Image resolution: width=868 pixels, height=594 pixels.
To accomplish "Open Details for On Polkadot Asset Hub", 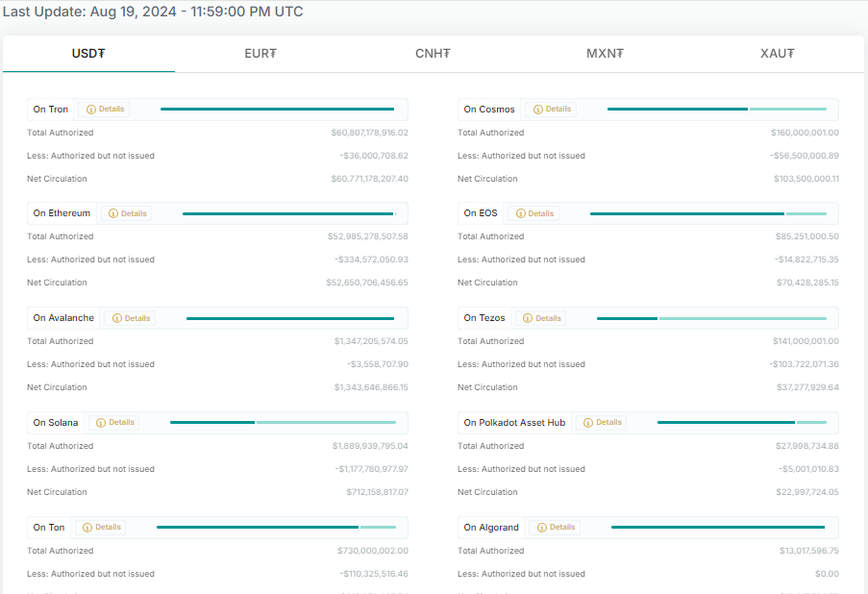I will click(602, 423).
